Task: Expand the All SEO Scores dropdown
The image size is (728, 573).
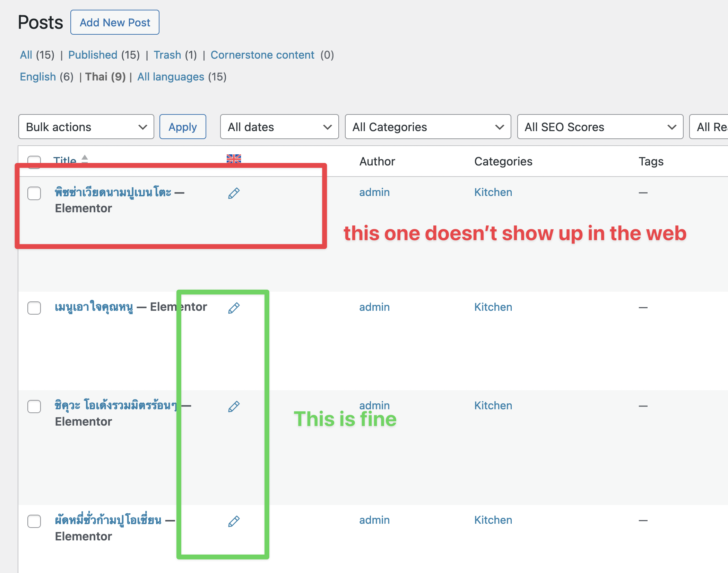Action: 600,127
